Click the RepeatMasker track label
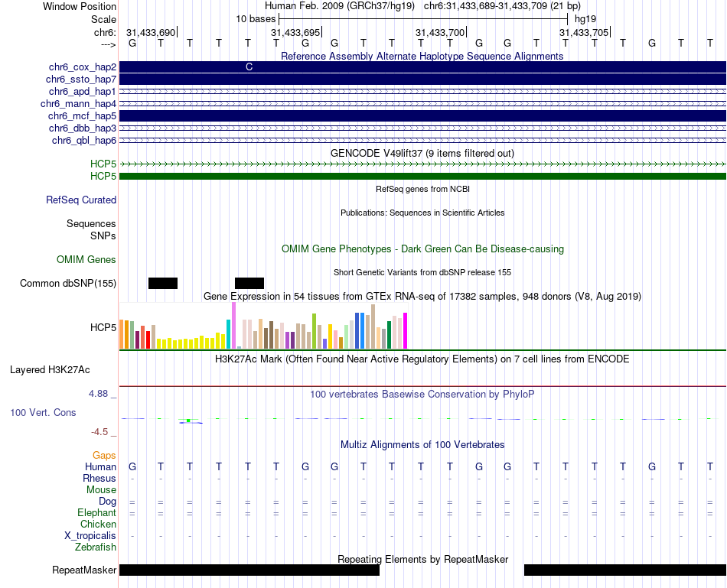Screen dimensions: 727x588 (x=84, y=570)
